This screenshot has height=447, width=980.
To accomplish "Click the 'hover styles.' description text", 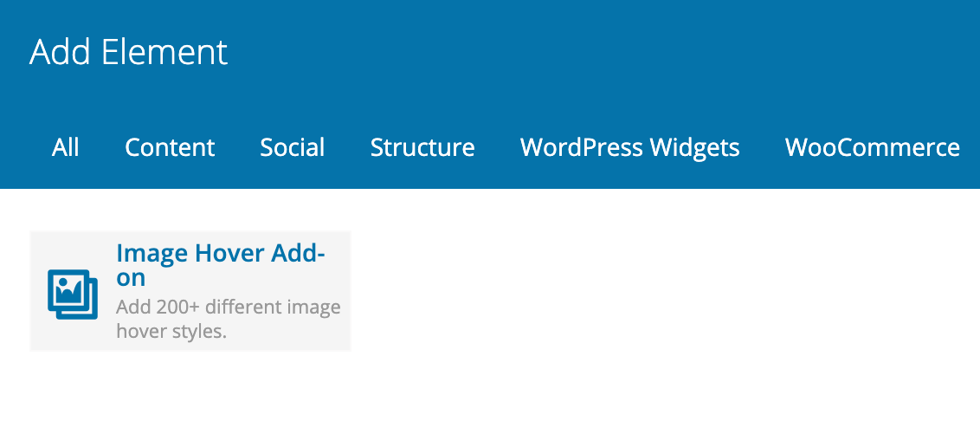I will (171, 331).
